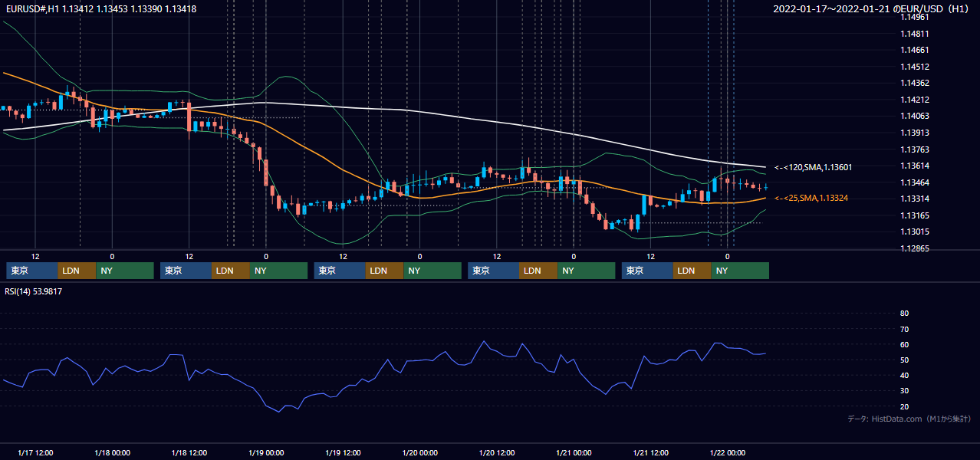
Task: Pick the 1.14212 price level label
Action: 915,100
